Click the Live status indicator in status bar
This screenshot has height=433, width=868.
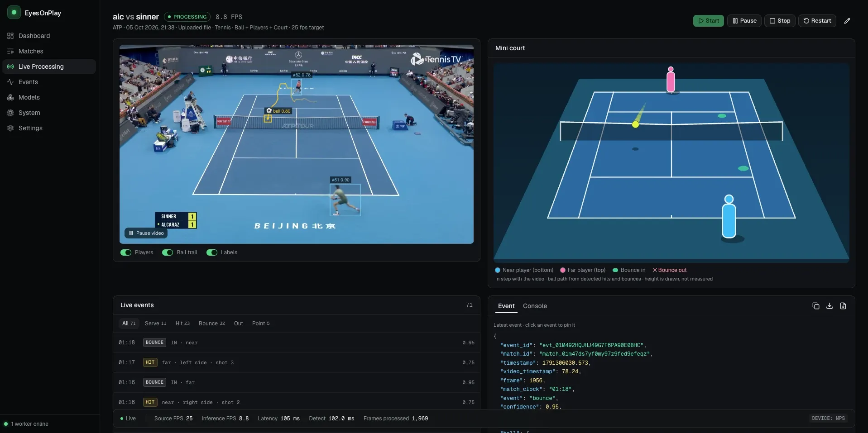[x=128, y=419]
